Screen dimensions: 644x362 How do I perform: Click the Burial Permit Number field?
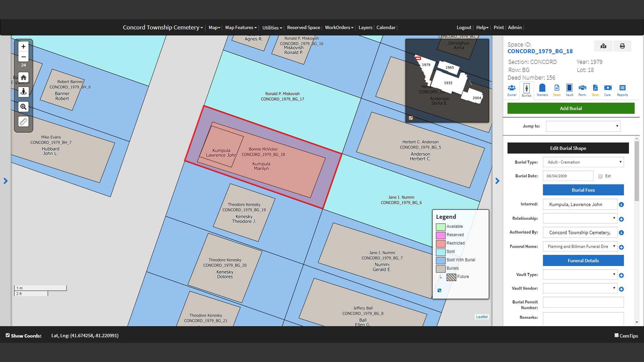(583, 302)
